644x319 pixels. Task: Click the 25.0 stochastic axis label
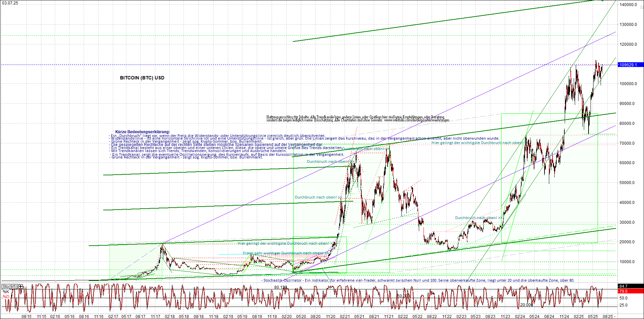[623, 305]
